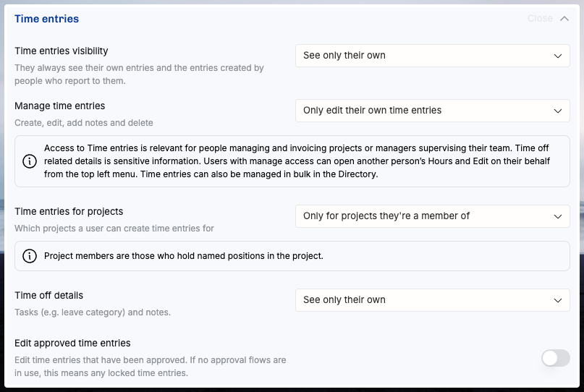The height and width of the screenshot is (392, 584).
Task: Click the arrow icon on Manage time entries field
Action: tap(557, 111)
